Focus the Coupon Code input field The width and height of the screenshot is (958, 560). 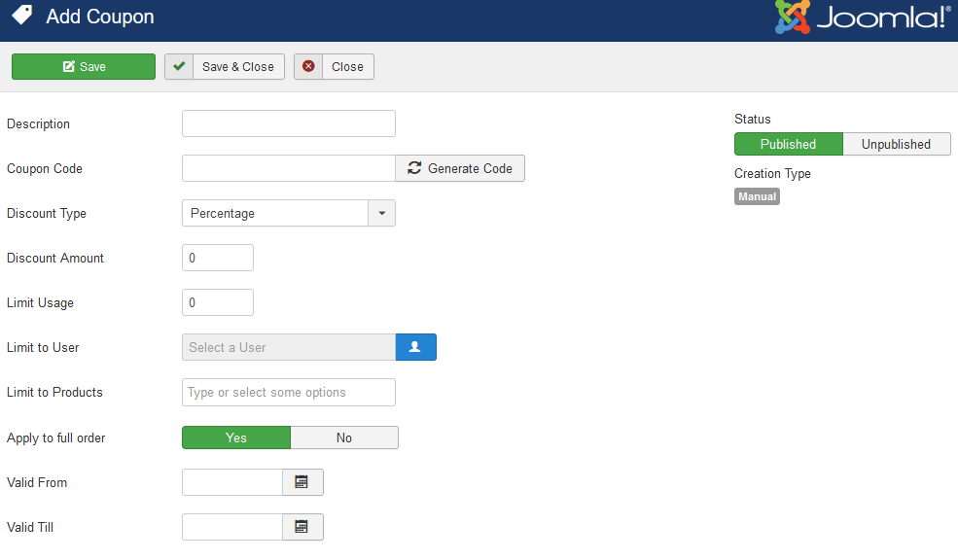tap(289, 168)
